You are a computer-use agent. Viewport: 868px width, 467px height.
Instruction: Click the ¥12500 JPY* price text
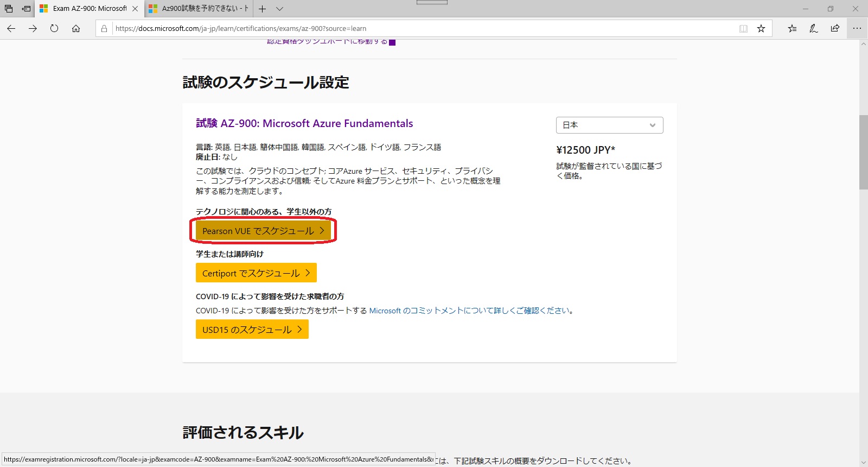click(x=585, y=150)
